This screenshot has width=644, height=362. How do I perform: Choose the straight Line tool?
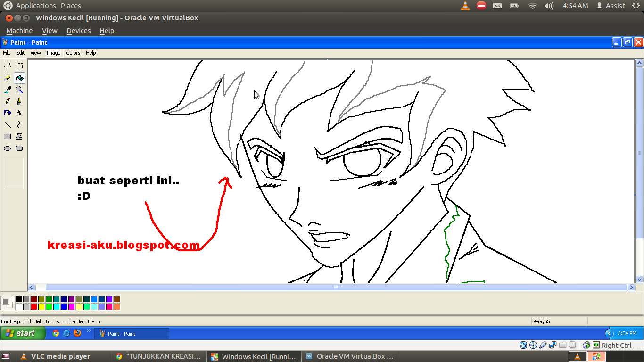[8, 125]
